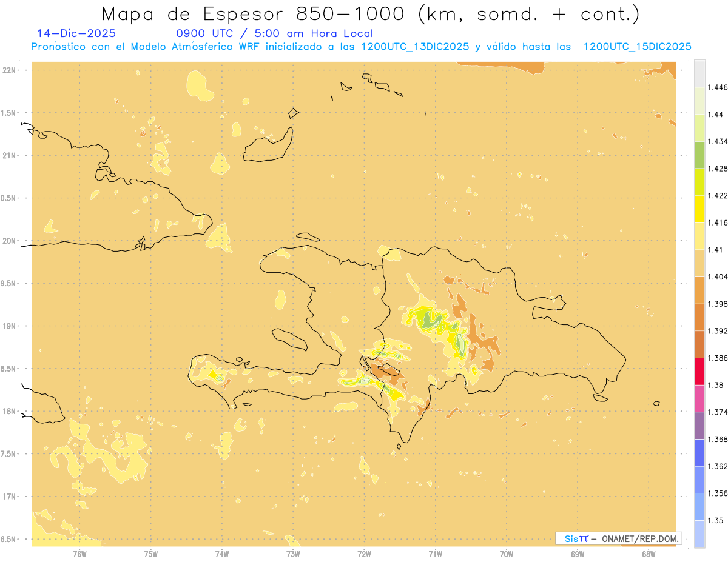
Task: Click the '70W' longitude label
Action: [507, 554]
